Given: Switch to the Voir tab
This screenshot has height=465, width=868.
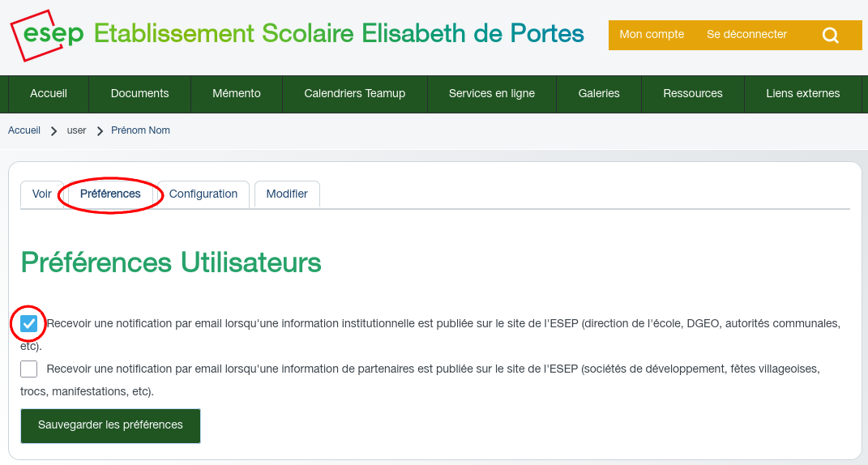Looking at the screenshot, I should pos(41,194).
